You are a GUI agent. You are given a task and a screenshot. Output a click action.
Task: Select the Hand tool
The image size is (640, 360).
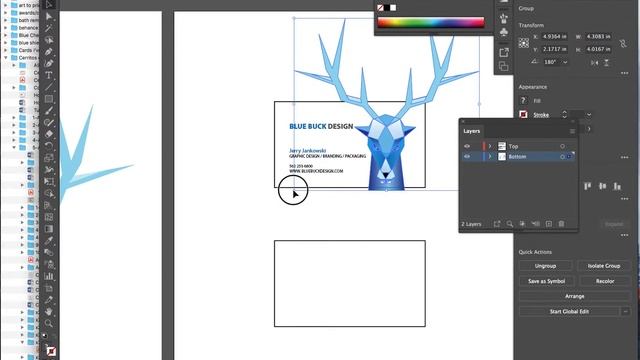coord(49,312)
